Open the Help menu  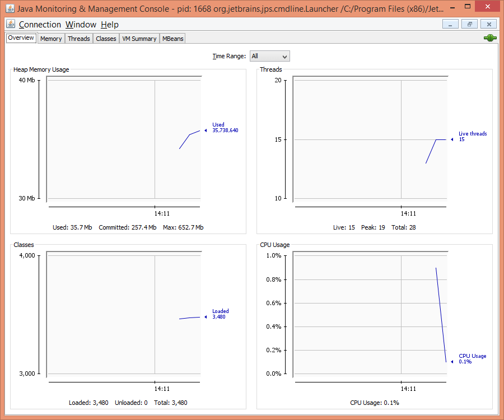(x=110, y=25)
